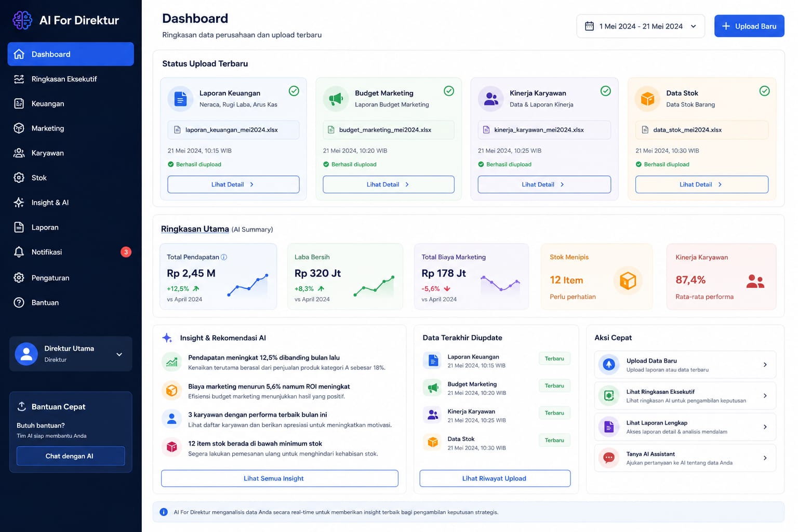This screenshot has height=532, width=798.
Task: Click the Chat dengan AI button
Action: tap(71, 456)
